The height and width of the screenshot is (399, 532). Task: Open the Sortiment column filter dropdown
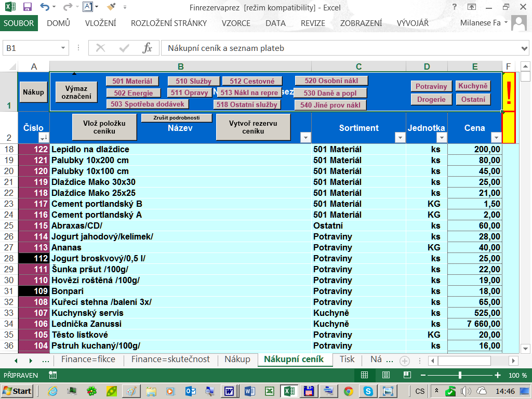pos(400,138)
